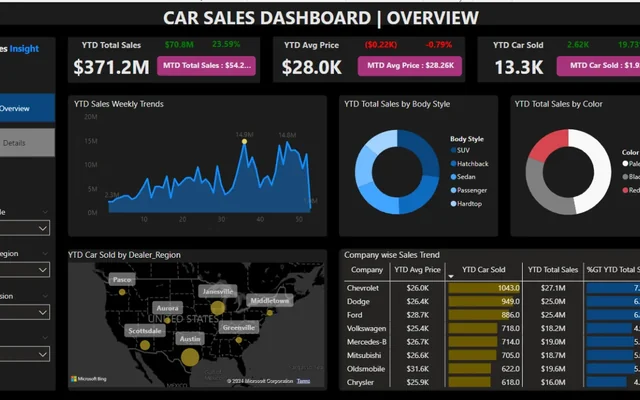Select the Janesville bubble on the map
This screenshot has width=640, height=400.
point(218,308)
